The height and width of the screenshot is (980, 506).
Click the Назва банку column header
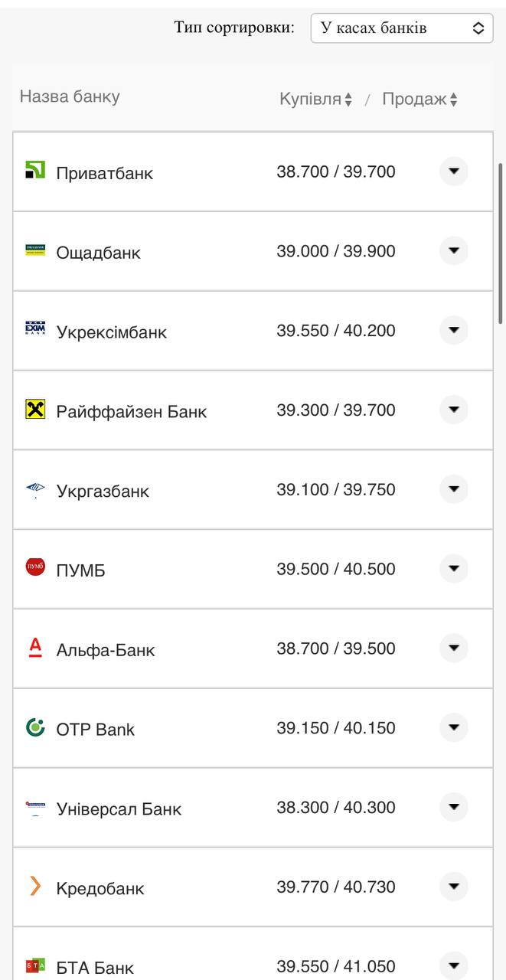(70, 96)
